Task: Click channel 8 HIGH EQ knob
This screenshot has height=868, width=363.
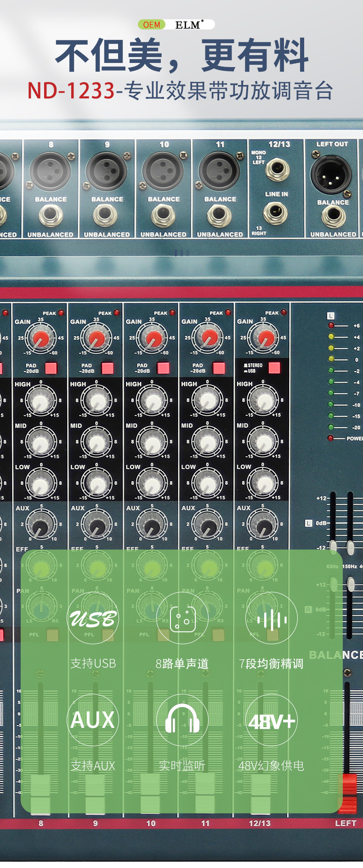Action: (41, 401)
